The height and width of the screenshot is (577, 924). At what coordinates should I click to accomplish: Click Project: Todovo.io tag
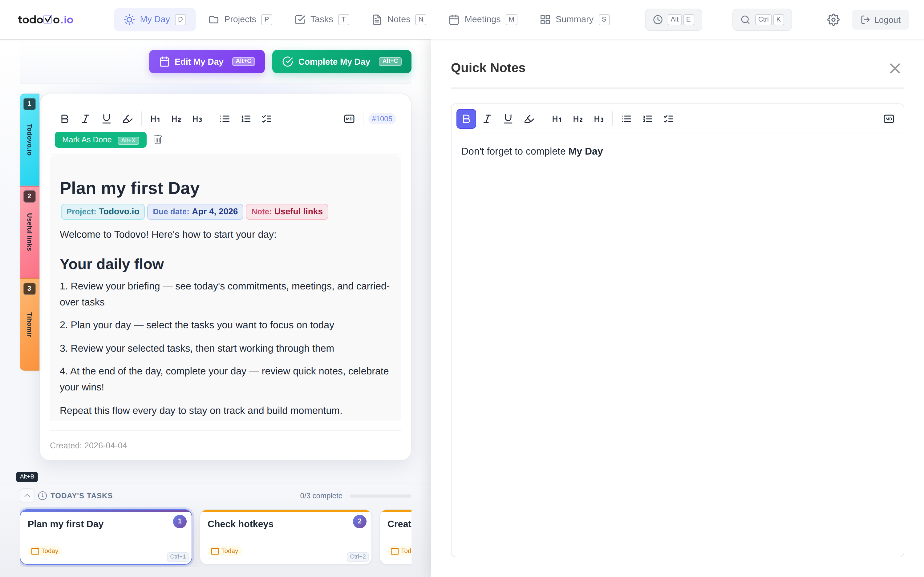(103, 212)
